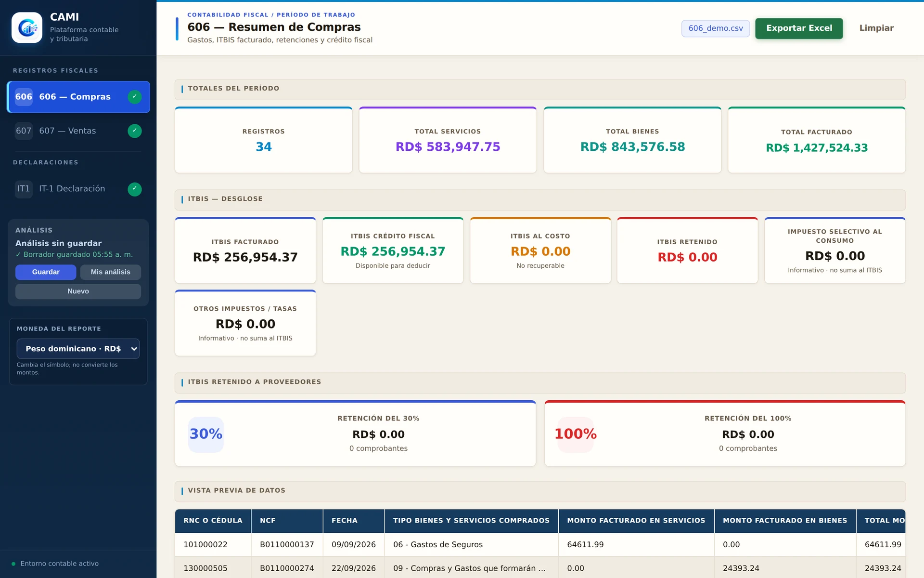Click the ITBIS Crédito Fiscal card

[x=393, y=250]
